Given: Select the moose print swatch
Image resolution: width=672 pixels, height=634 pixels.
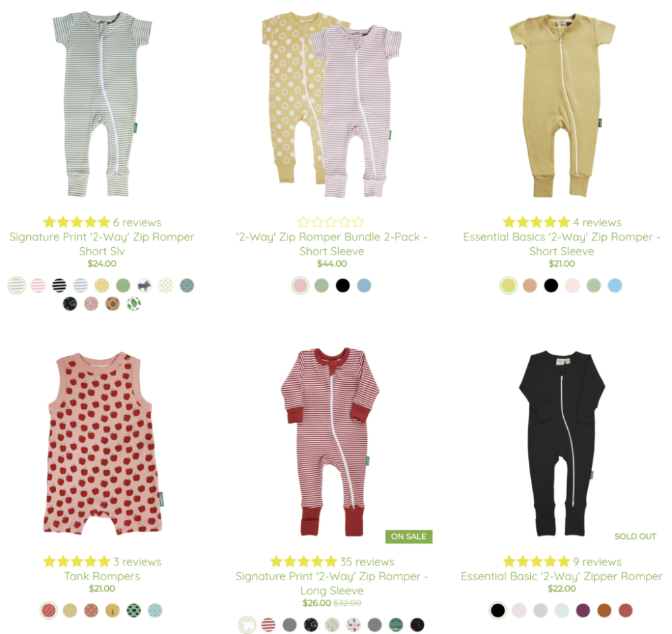Looking at the screenshot, I should click(x=144, y=285).
